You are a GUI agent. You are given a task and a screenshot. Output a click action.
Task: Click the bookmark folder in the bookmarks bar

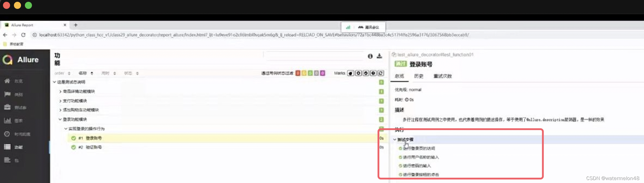click(x=13, y=44)
